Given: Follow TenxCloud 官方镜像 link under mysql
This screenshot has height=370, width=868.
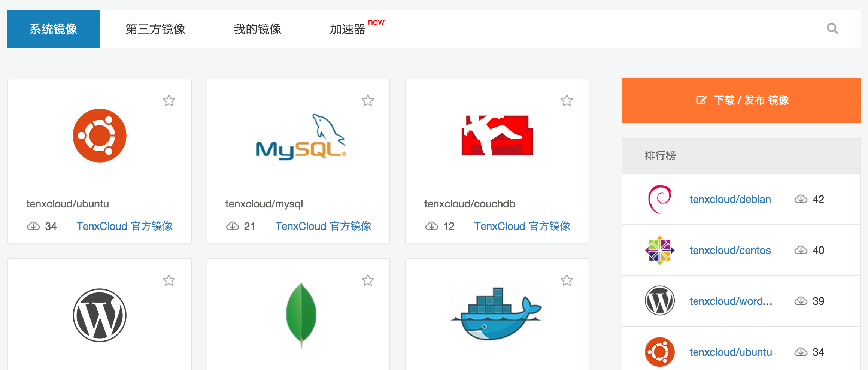Looking at the screenshot, I should coord(324,226).
